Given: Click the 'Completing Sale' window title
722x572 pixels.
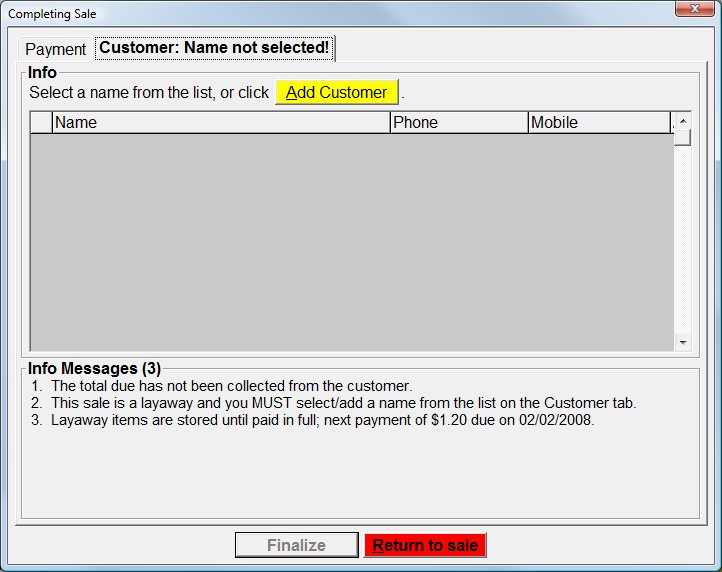Looking at the screenshot, I should click(52, 14).
